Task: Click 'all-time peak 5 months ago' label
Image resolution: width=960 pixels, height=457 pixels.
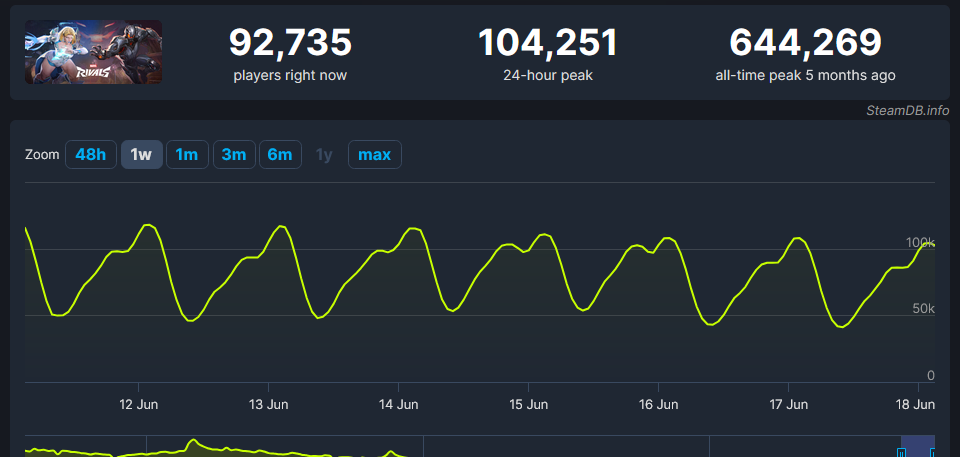Action: click(806, 76)
